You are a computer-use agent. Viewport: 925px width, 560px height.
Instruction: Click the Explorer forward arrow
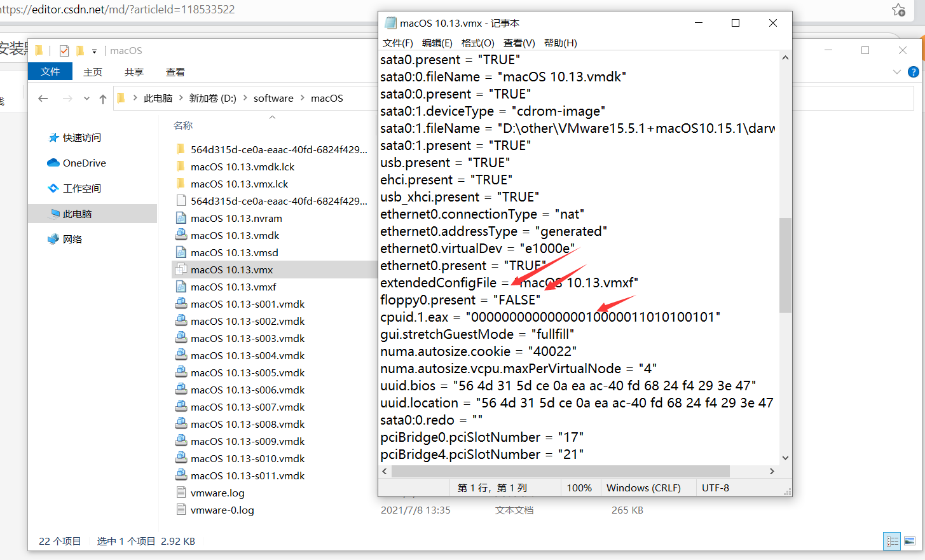pos(67,99)
